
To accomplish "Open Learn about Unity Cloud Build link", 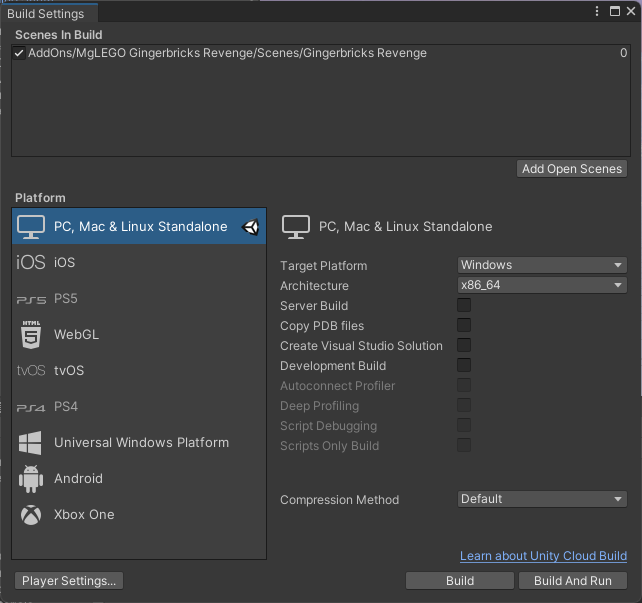I will 543,556.
